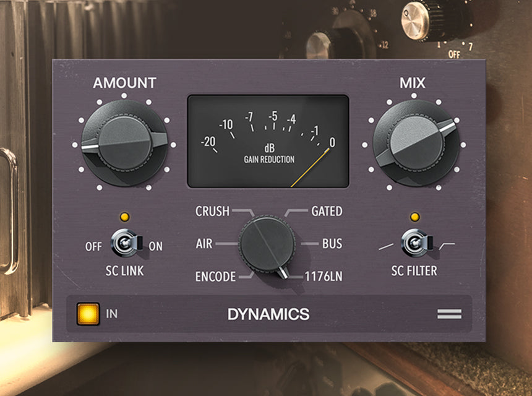This screenshot has height=396, width=532.
Task: Click the DYNAMICS title text
Action: 268,314
